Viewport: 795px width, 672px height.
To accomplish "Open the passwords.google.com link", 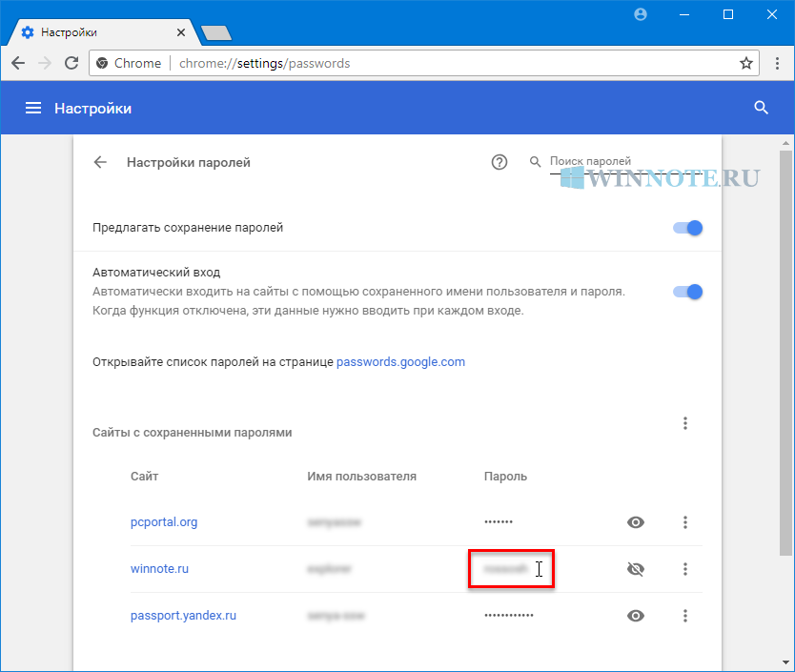I will tap(400, 362).
